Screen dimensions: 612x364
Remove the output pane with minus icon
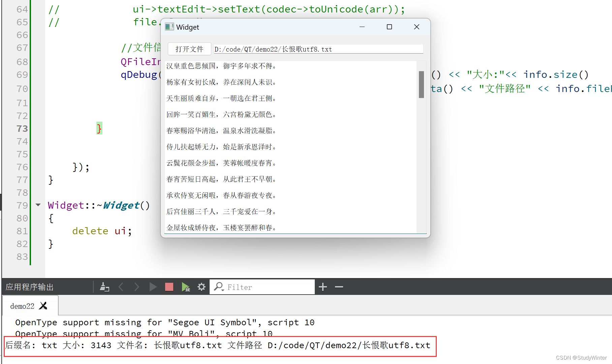point(339,287)
